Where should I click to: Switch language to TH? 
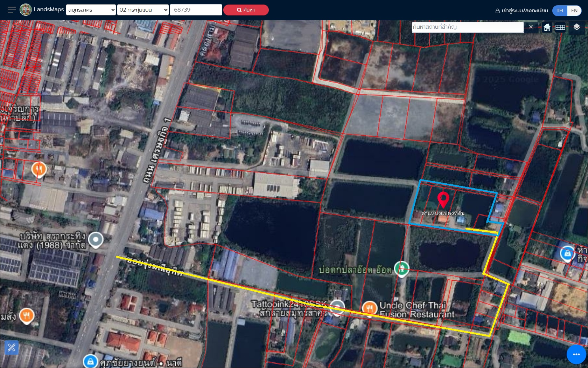[560, 11]
